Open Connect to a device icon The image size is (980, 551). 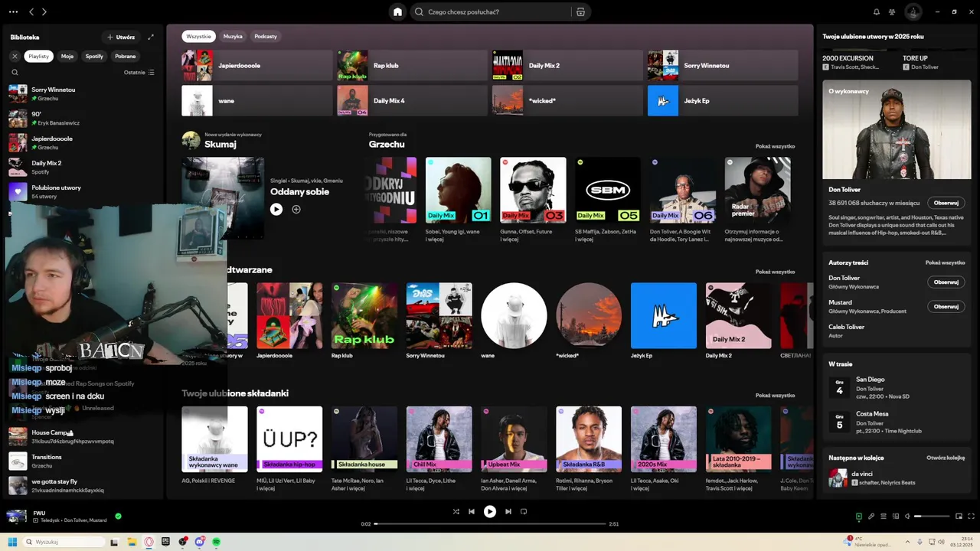pos(896,517)
